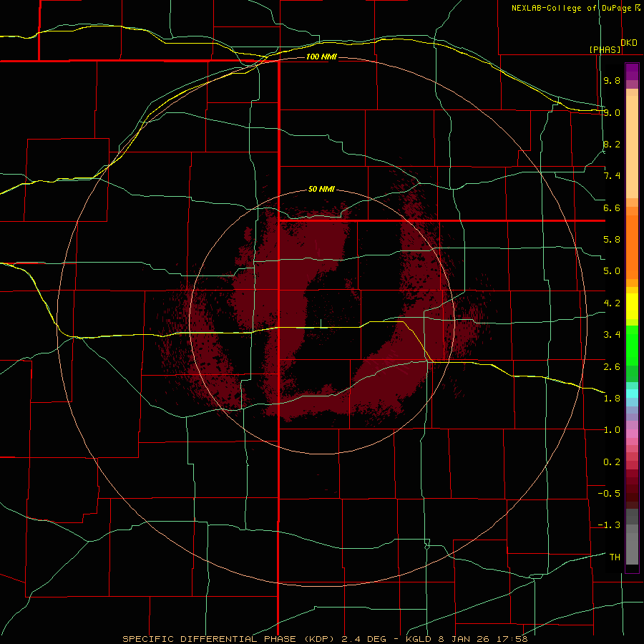Click the 4.2 value on the color scale
Screen dimensions: 644x644
click(x=612, y=303)
